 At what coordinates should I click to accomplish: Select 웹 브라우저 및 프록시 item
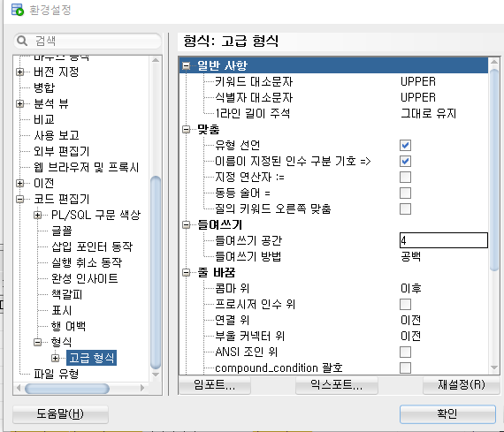86,167
